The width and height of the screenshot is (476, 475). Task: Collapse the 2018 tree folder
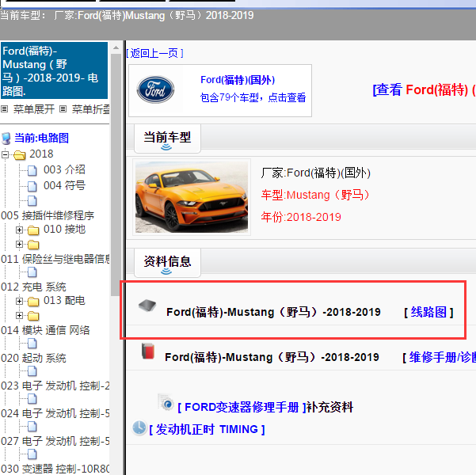tap(5, 155)
